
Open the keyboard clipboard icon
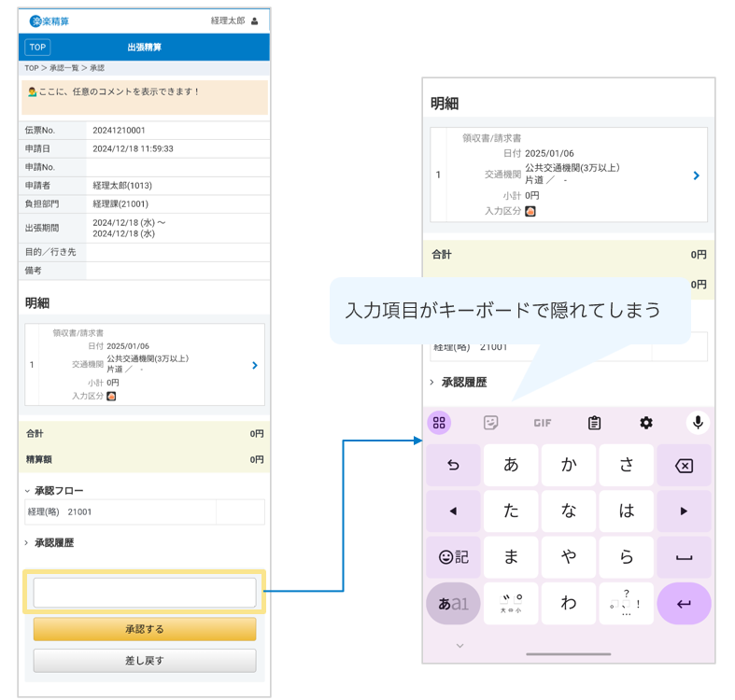click(x=594, y=423)
